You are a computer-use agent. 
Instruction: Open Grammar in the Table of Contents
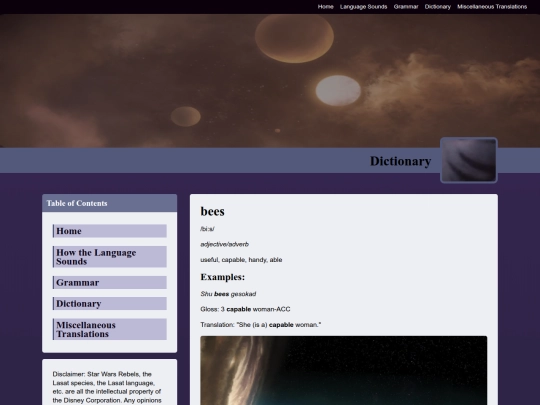110,283
